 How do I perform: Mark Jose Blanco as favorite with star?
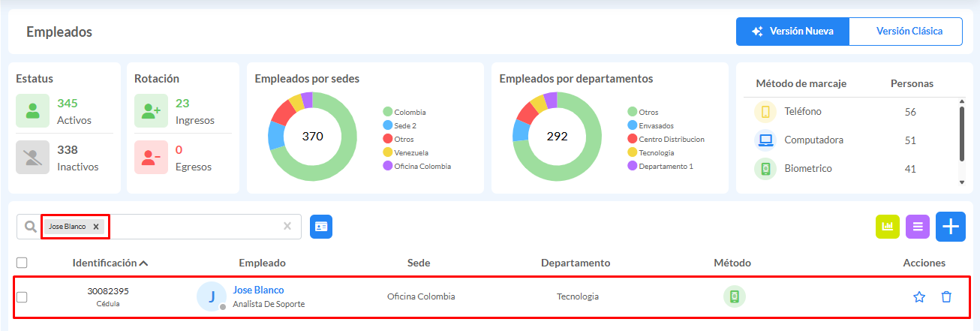[919, 296]
